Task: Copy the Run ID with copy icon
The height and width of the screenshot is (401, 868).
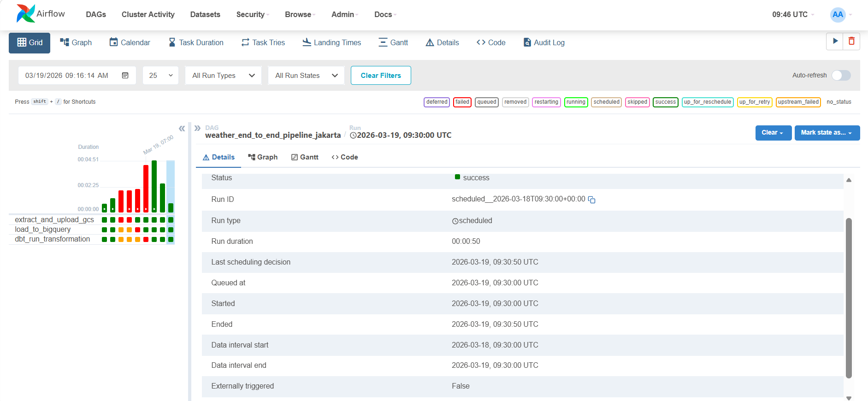Action: 592,200
